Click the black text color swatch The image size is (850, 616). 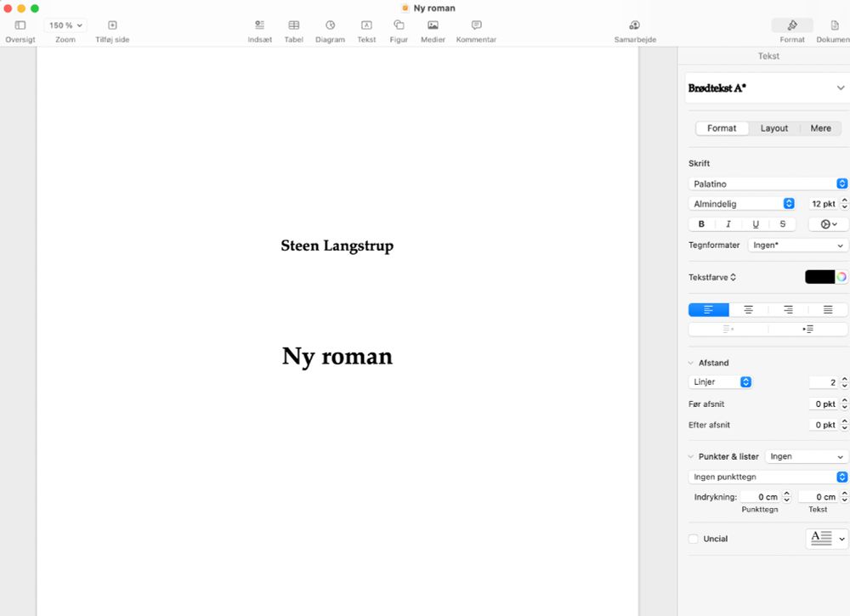tap(819, 277)
